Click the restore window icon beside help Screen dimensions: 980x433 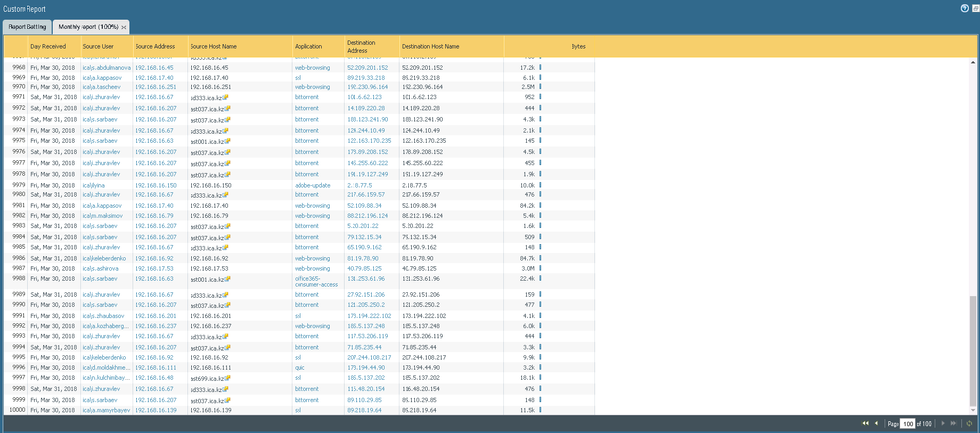tap(973, 7)
